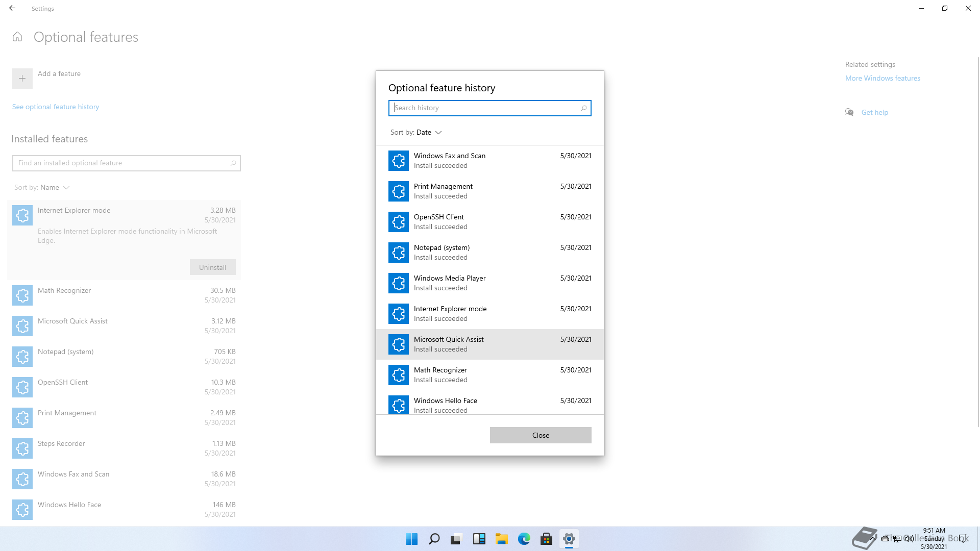Open the More Windows features link
980x551 pixels.
[883, 78]
